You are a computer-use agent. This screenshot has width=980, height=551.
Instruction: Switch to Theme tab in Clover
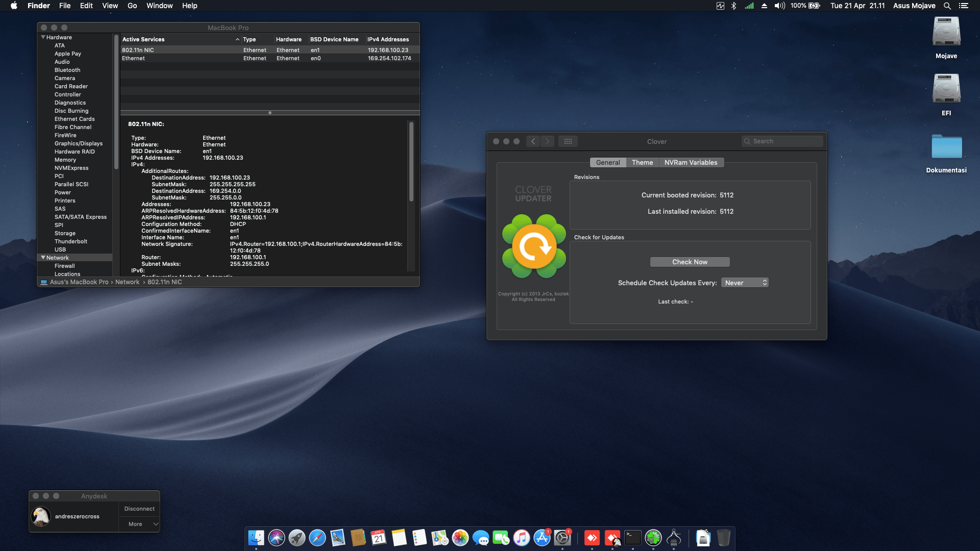[642, 162]
